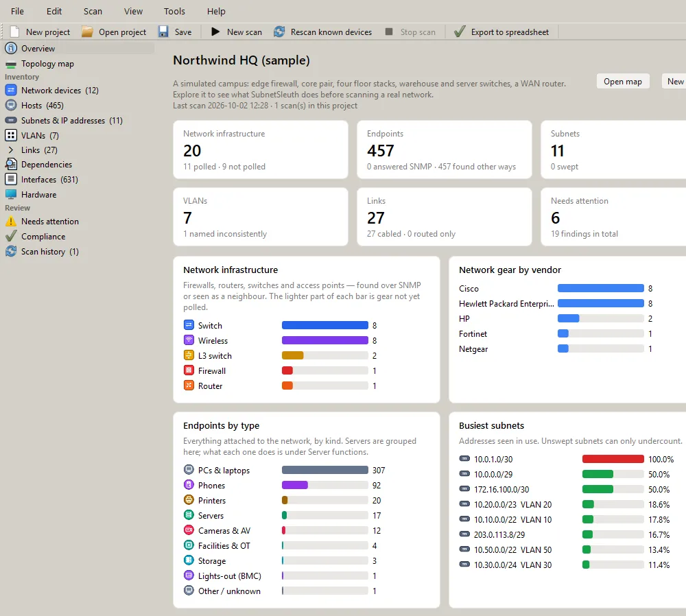
Task: Click the Switch device type icon
Action: click(189, 325)
